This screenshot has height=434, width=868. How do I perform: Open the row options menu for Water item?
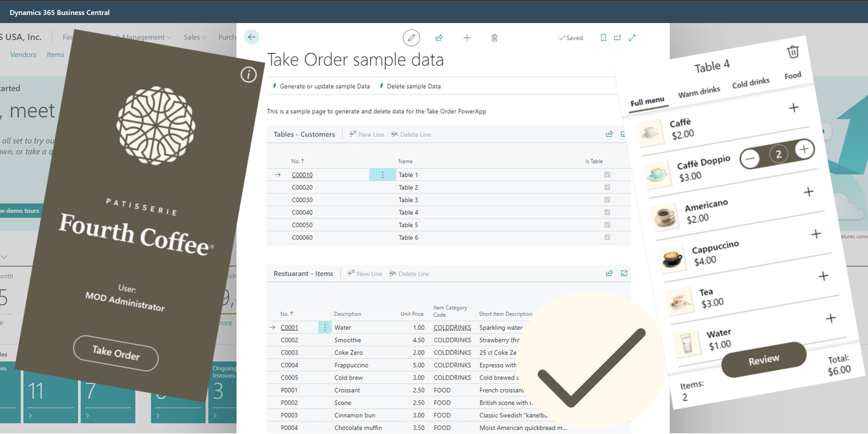[325, 328]
